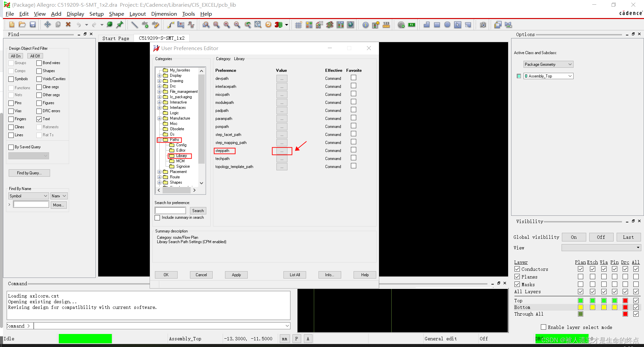The width and height of the screenshot is (644, 347).
Task: Select the Move tool in the toolbar
Action: (x=47, y=25)
